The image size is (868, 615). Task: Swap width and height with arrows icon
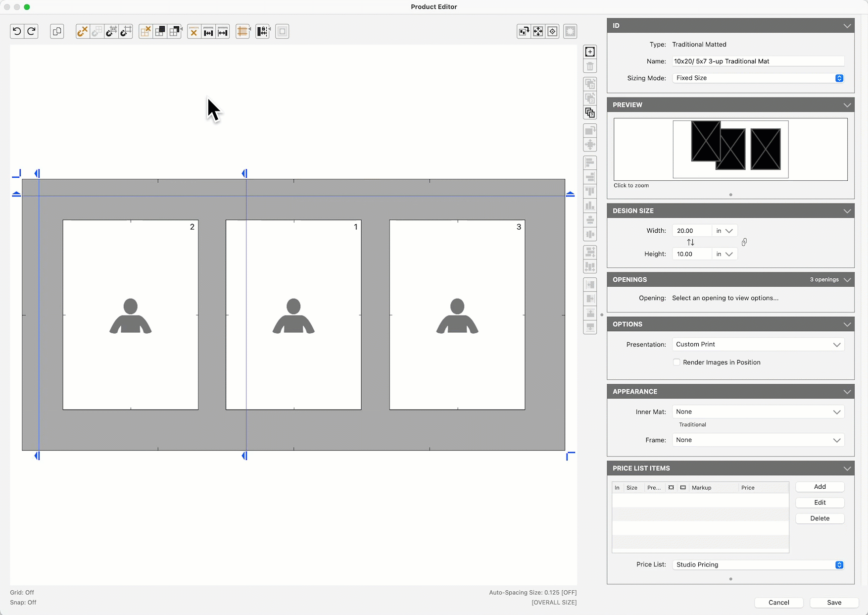point(690,242)
